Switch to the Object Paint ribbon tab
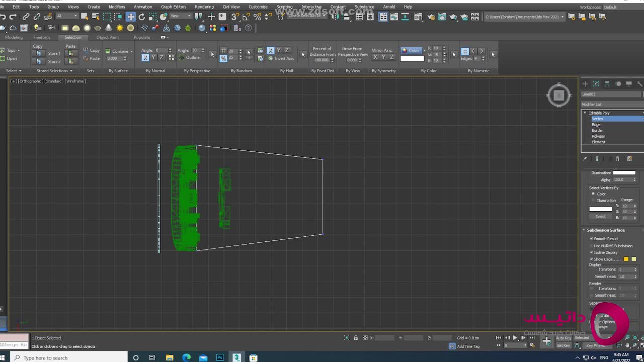Viewport: 644px width, 362px height. (107, 37)
